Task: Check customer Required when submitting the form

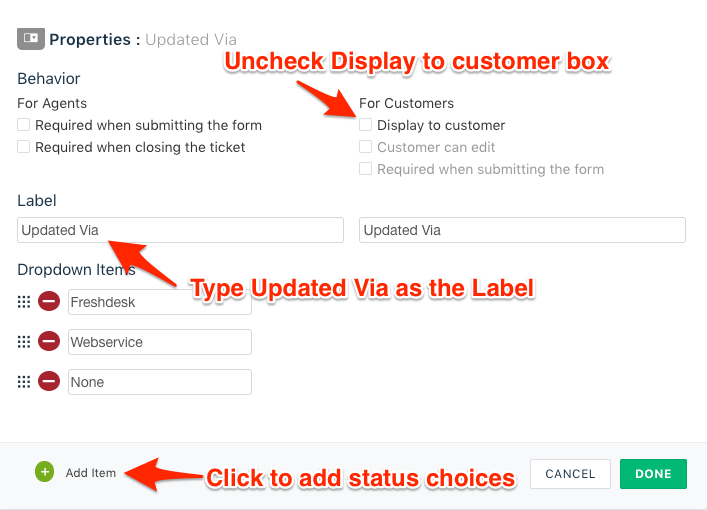Action: click(365, 169)
